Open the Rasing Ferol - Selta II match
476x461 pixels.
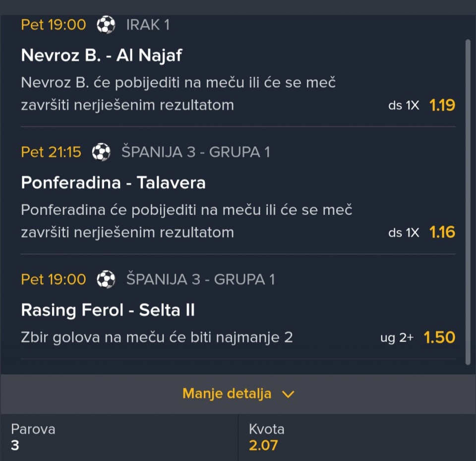coord(108,310)
